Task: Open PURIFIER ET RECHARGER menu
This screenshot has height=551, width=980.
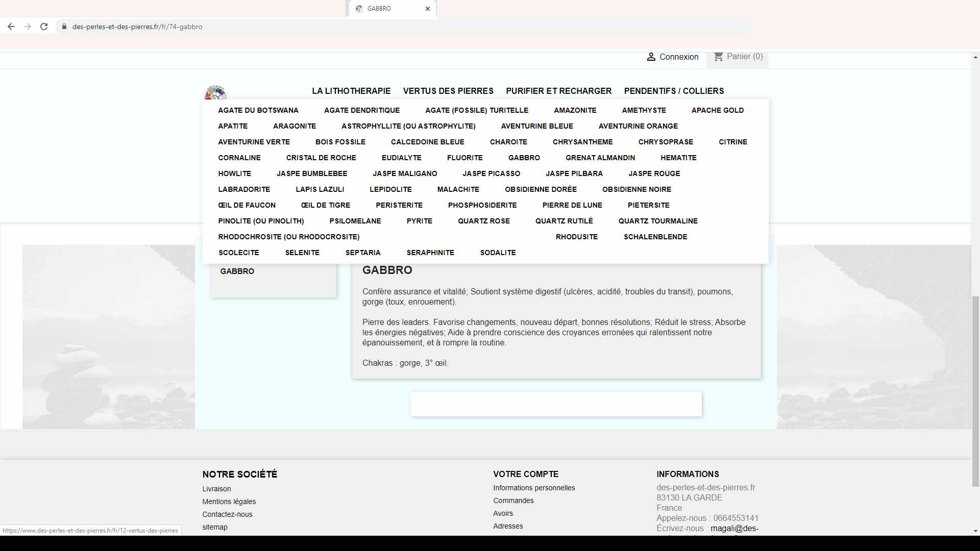Action: 558,91
